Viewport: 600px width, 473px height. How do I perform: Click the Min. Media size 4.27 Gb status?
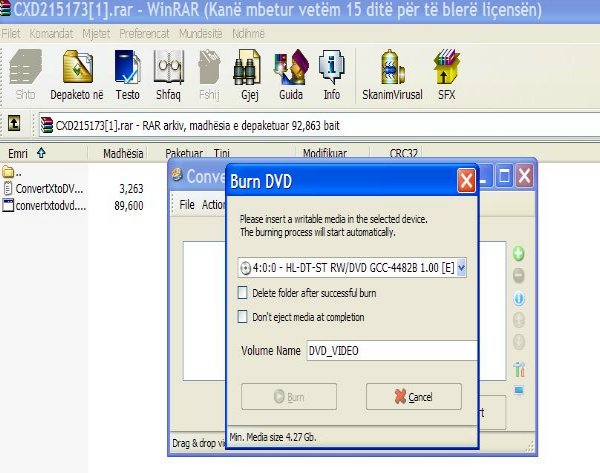(273, 437)
